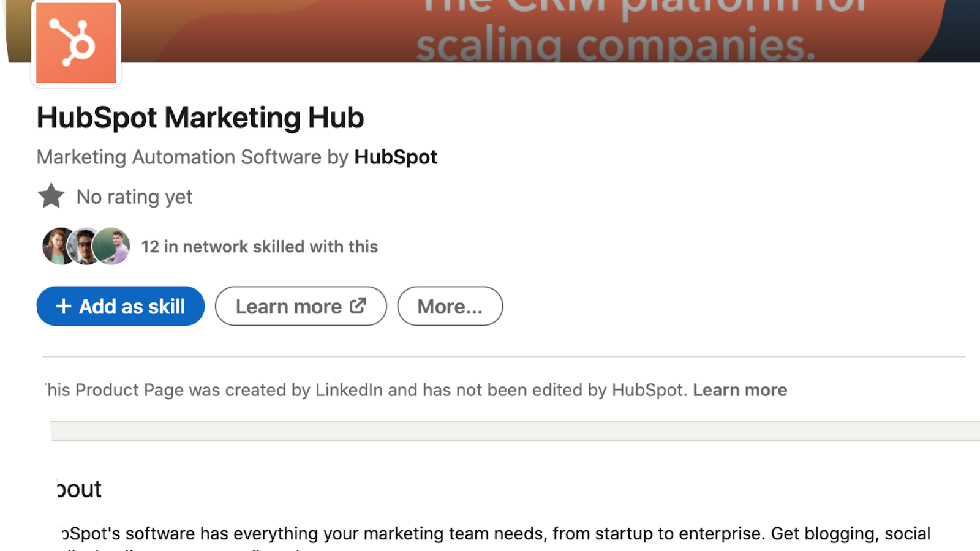
Task: Click the outlined Learn more button text
Action: [288, 306]
